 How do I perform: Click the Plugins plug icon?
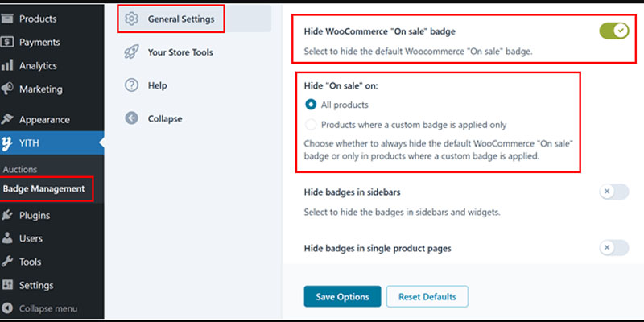tap(7, 215)
